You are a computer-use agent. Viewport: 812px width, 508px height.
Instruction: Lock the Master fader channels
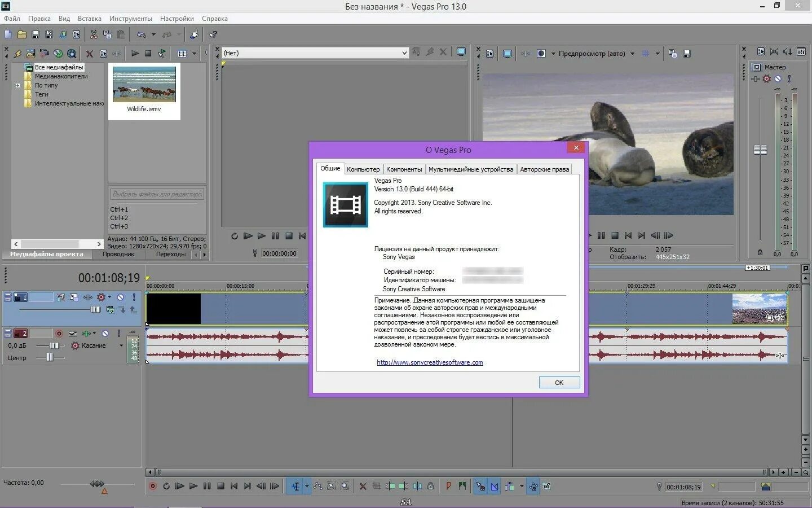coord(760,252)
